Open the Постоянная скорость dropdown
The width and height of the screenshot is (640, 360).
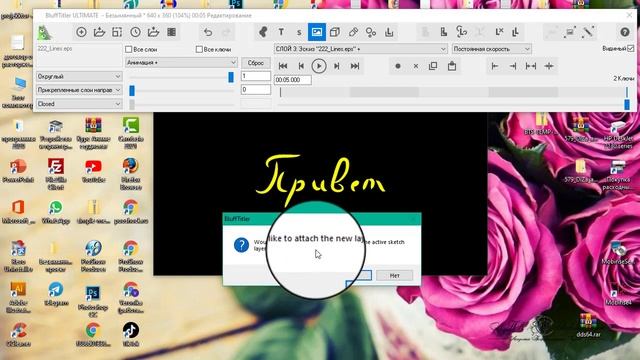pos(492,49)
